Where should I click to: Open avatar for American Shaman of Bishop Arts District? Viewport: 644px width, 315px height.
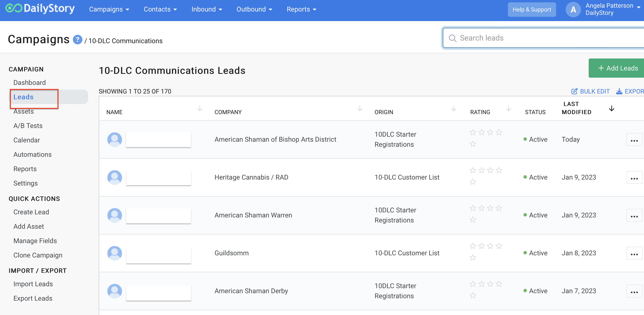[115, 140]
